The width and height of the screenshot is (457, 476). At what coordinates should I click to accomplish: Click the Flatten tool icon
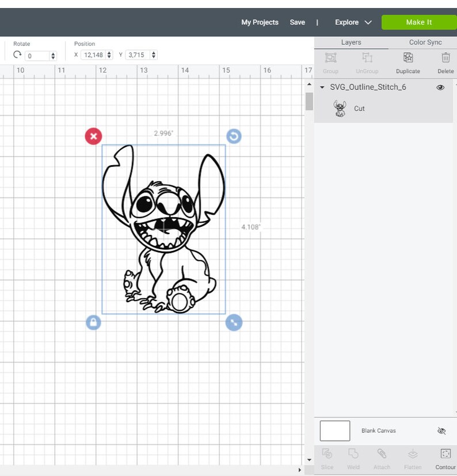coord(413,454)
